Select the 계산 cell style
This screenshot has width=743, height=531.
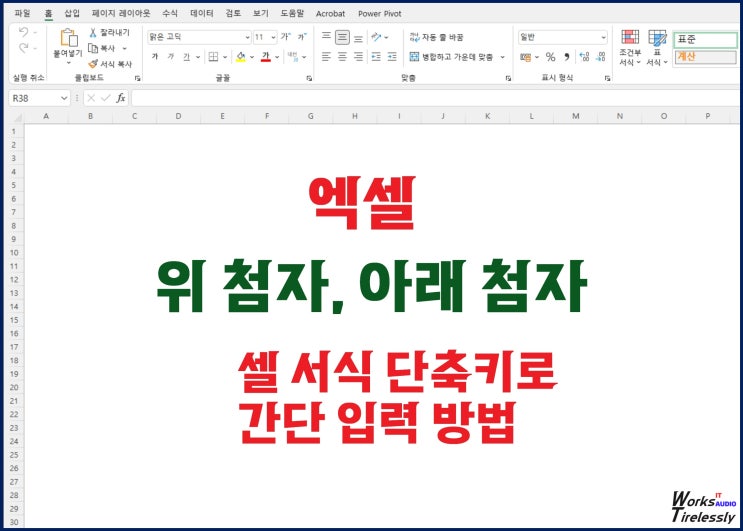(x=706, y=57)
